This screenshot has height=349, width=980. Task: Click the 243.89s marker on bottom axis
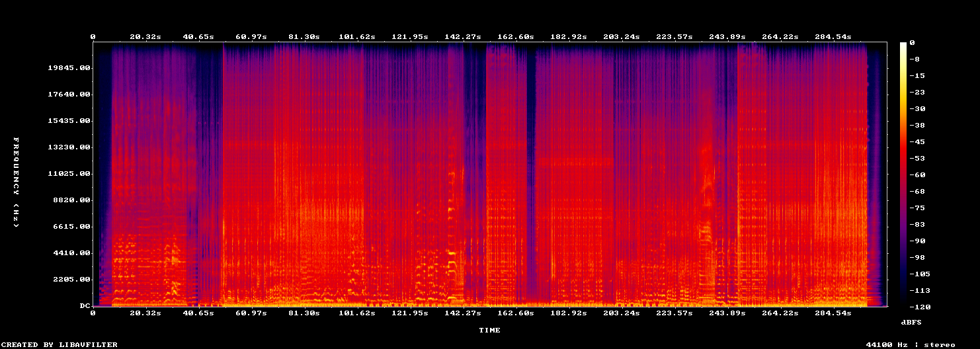(x=728, y=313)
